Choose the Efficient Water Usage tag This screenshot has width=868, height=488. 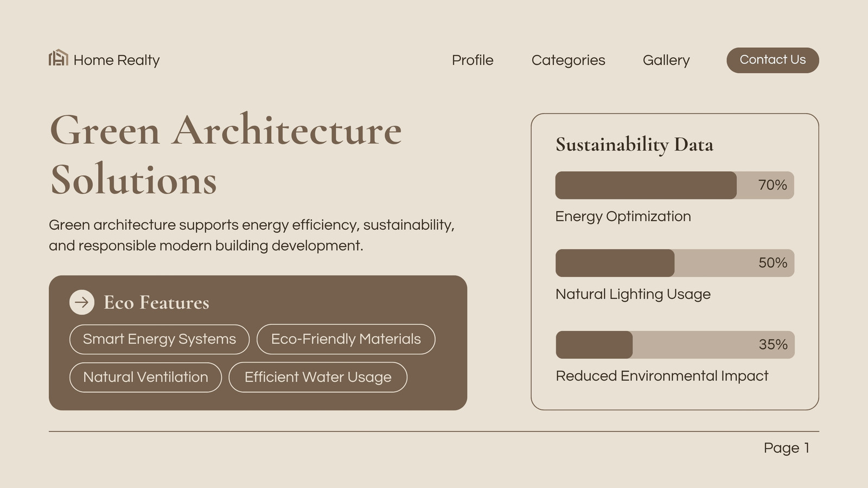(x=318, y=377)
